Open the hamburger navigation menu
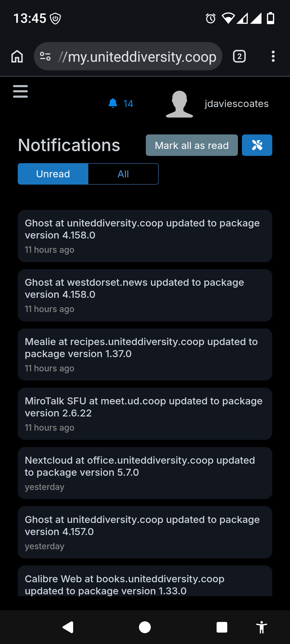The height and width of the screenshot is (644, 290). click(x=20, y=92)
